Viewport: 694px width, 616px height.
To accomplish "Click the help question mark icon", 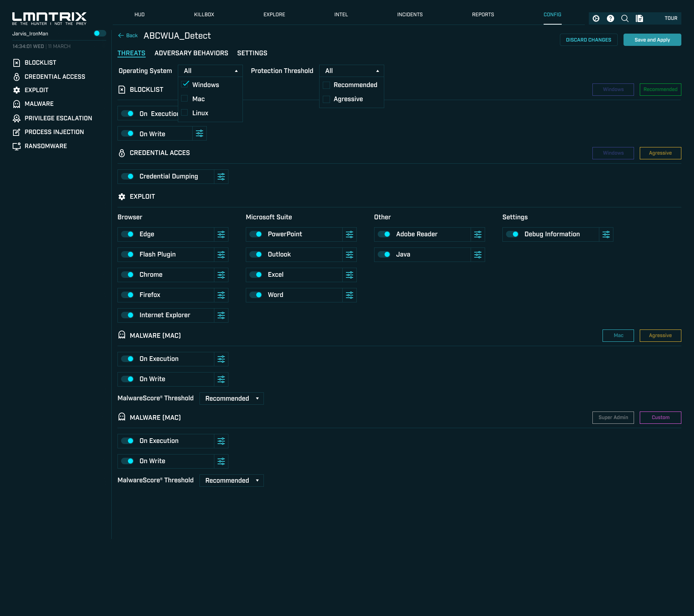I will tap(611, 18).
